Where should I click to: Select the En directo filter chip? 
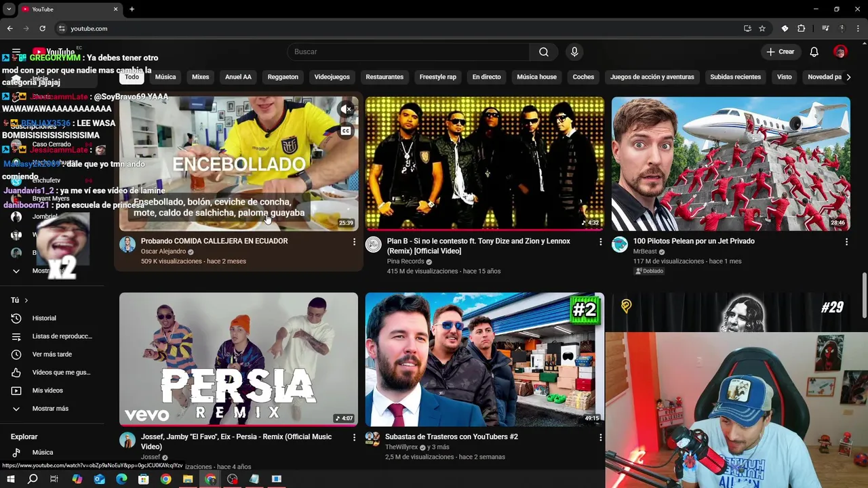[x=486, y=77]
